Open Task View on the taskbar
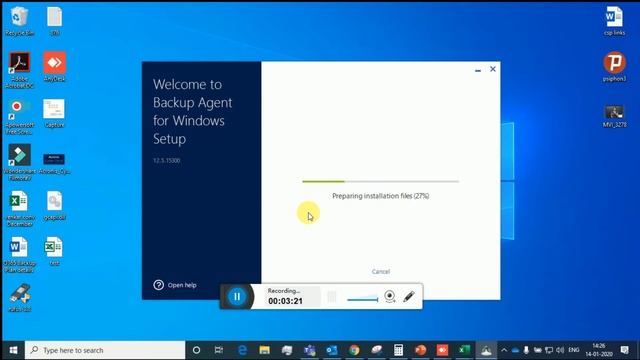Image resolution: width=640 pixels, height=360 pixels. pyautogui.click(x=219, y=350)
